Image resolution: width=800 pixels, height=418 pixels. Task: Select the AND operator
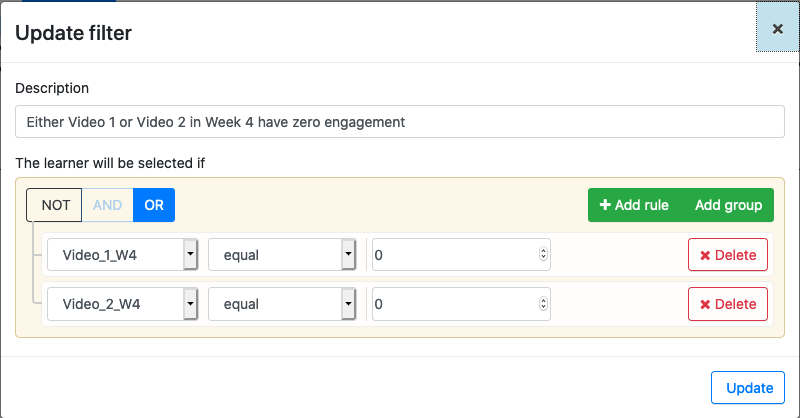coord(108,205)
